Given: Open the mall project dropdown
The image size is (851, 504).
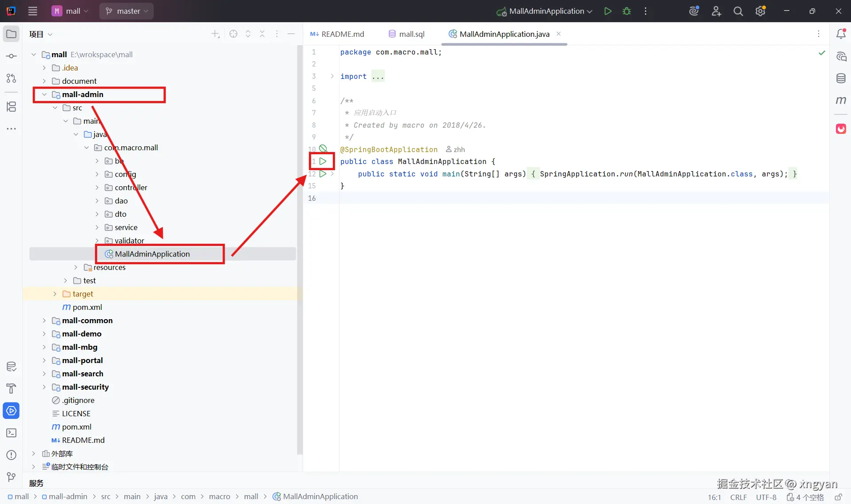Looking at the screenshot, I should (70, 11).
